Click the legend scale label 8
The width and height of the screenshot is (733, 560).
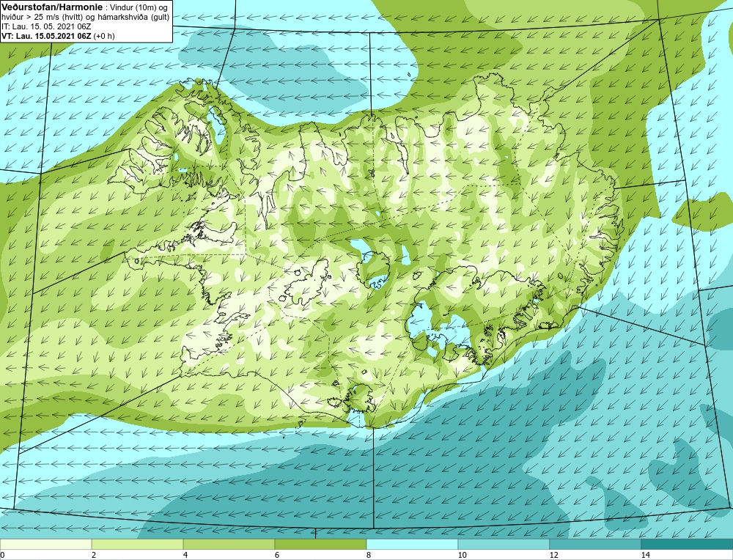point(369,555)
